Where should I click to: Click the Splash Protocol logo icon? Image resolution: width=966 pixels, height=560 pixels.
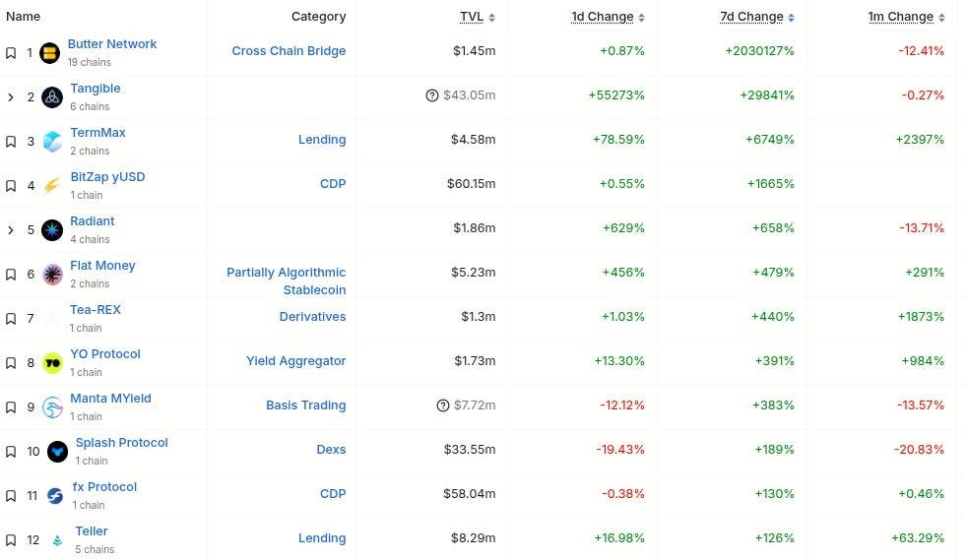point(58,452)
